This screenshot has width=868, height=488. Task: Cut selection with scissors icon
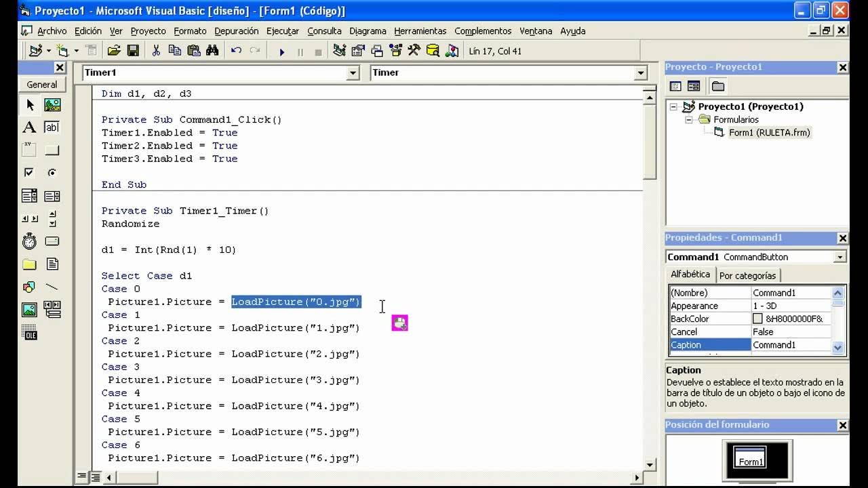pyautogui.click(x=156, y=51)
